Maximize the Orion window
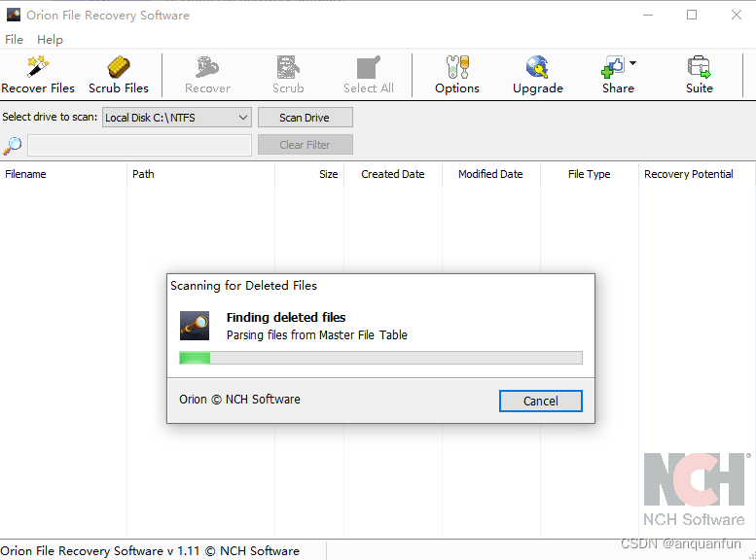 (692, 15)
